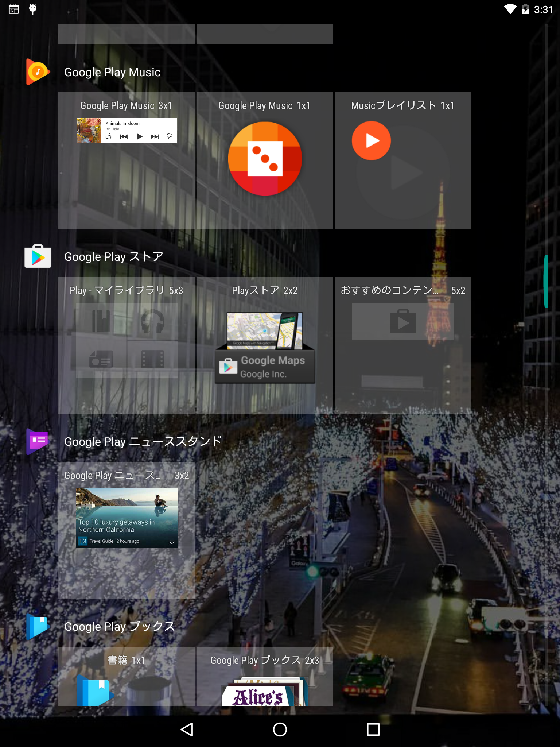Tap the Android debug notification icon
The image size is (560, 747).
point(33,9)
